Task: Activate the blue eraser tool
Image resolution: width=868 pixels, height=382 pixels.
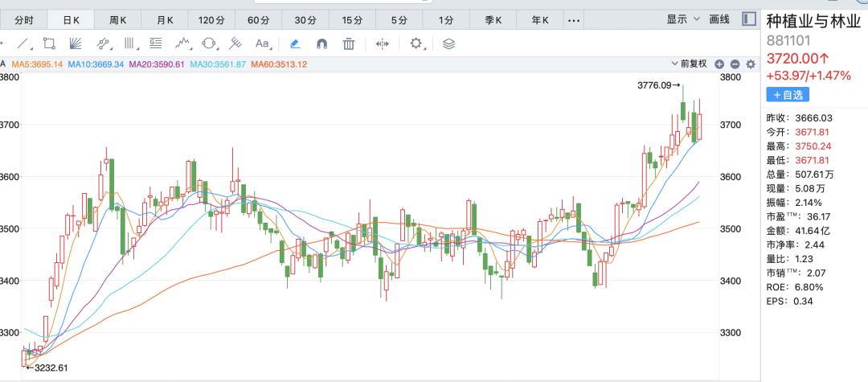Action: coord(295,43)
